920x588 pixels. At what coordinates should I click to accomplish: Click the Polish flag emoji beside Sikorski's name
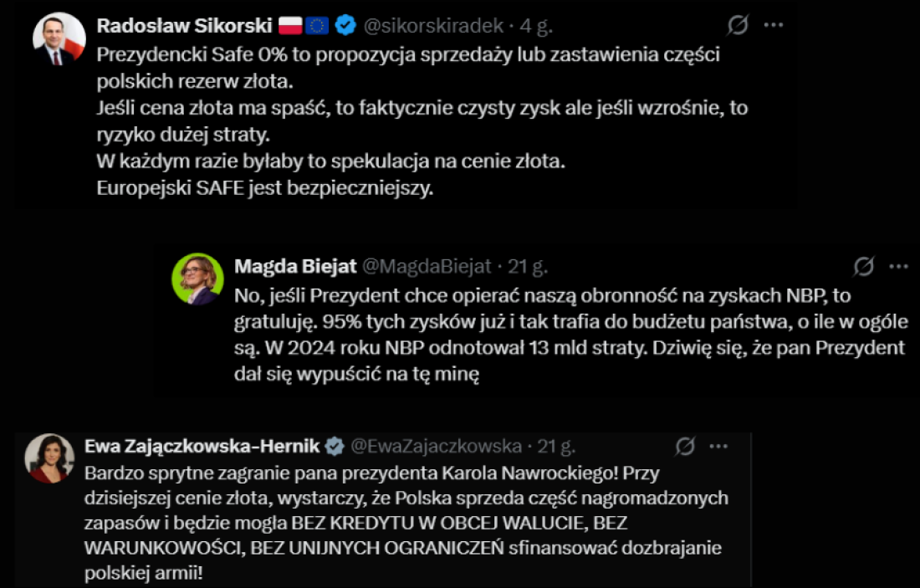point(290,26)
